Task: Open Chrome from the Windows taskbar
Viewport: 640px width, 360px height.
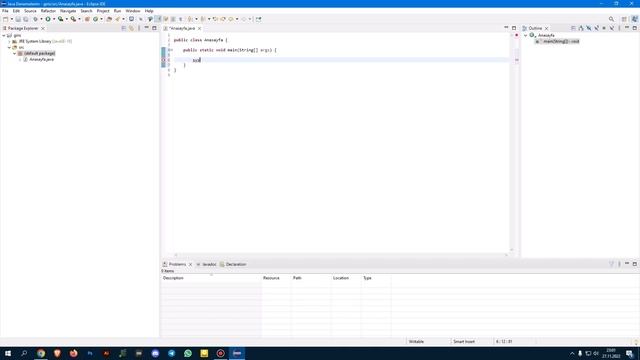Action: tap(41, 353)
